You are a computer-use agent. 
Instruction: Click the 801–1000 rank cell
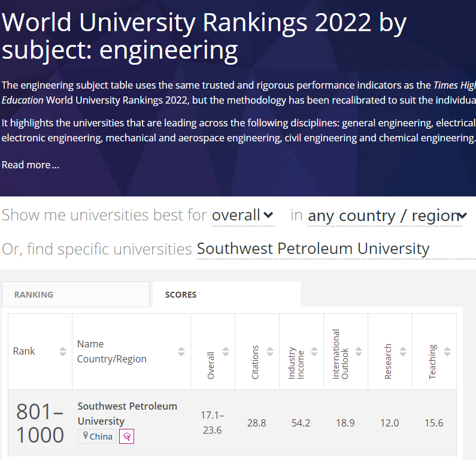pos(40,423)
